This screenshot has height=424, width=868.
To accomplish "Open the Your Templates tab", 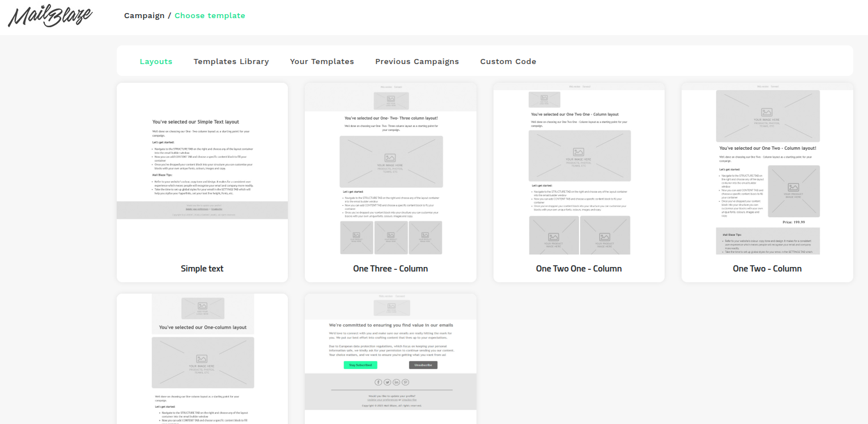I will (322, 61).
